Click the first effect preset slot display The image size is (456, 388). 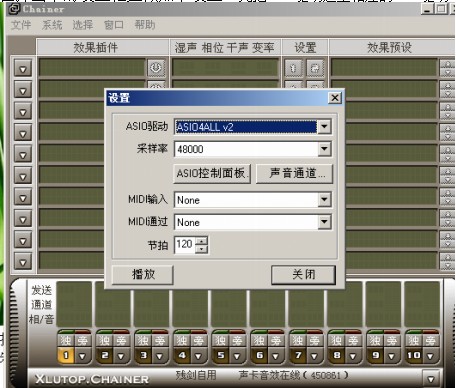[x=384, y=68]
